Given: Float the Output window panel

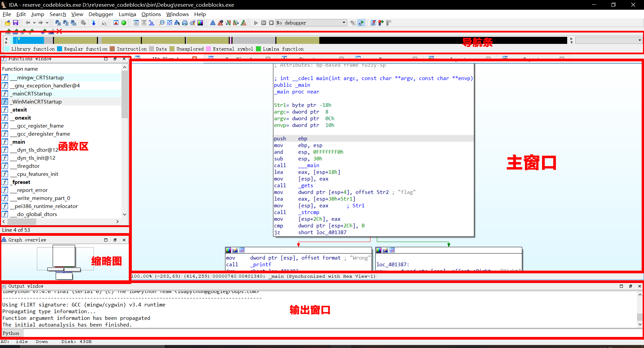Looking at the screenshot, I should click(631, 286).
